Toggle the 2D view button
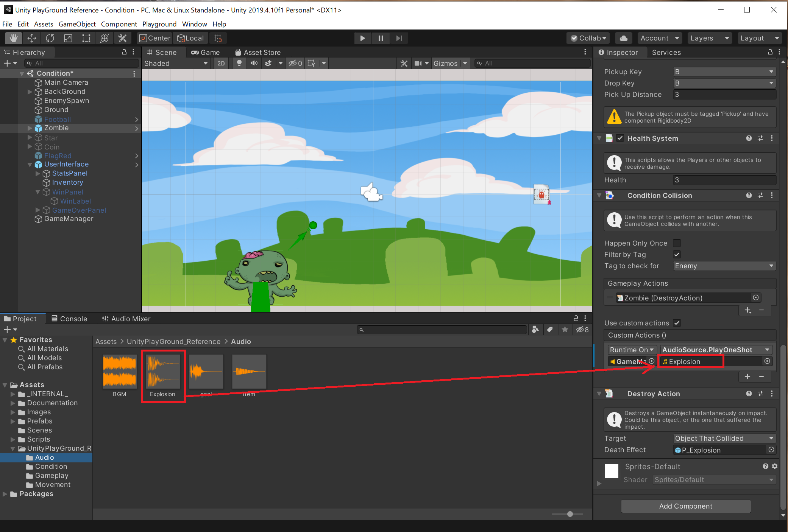788x532 pixels. pyautogui.click(x=221, y=63)
